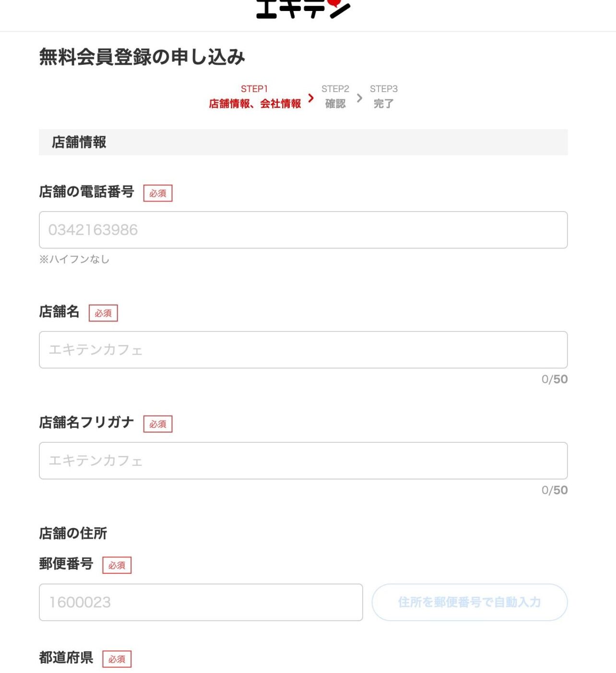Click the 必須 badge beside 店舗の電話番号

158,193
